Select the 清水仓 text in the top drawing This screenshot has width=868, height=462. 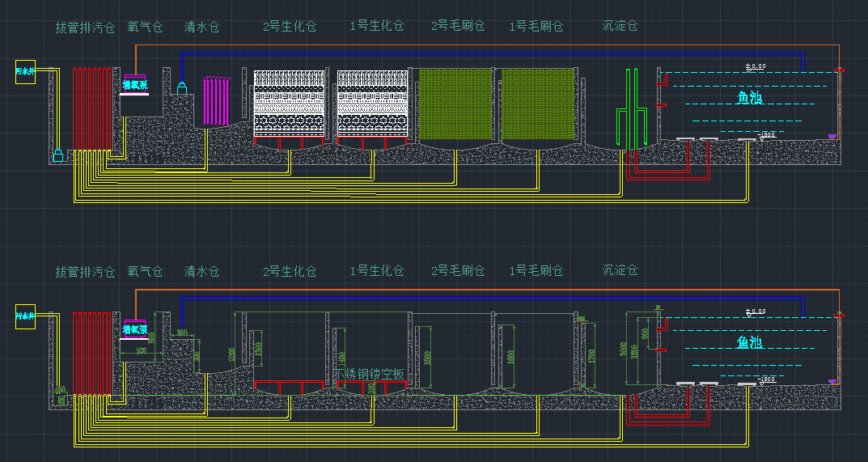(x=201, y=27)
